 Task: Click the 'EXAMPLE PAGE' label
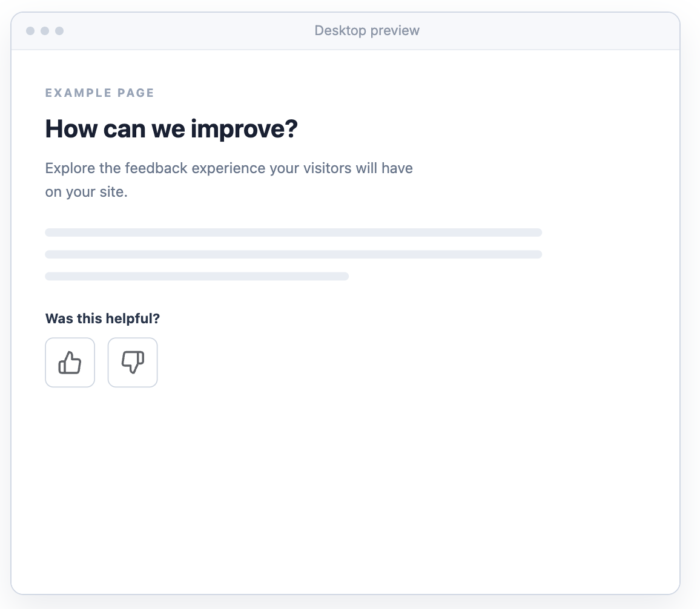point(100,93)
